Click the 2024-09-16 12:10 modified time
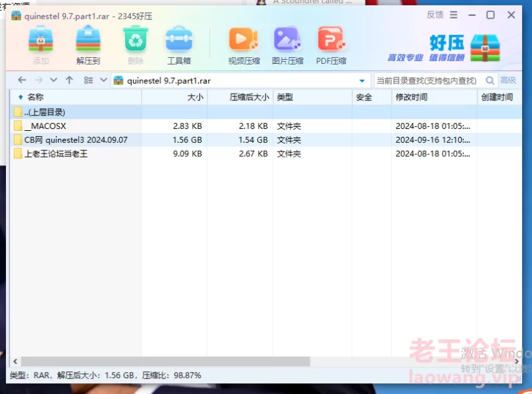The height and width of the screenshot is (394, 532). (433, 140)
